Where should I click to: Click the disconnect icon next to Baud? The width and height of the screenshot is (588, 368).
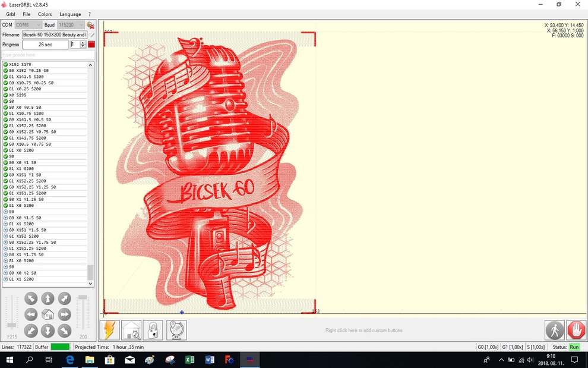pyautogui.click(x=90, y=25)
